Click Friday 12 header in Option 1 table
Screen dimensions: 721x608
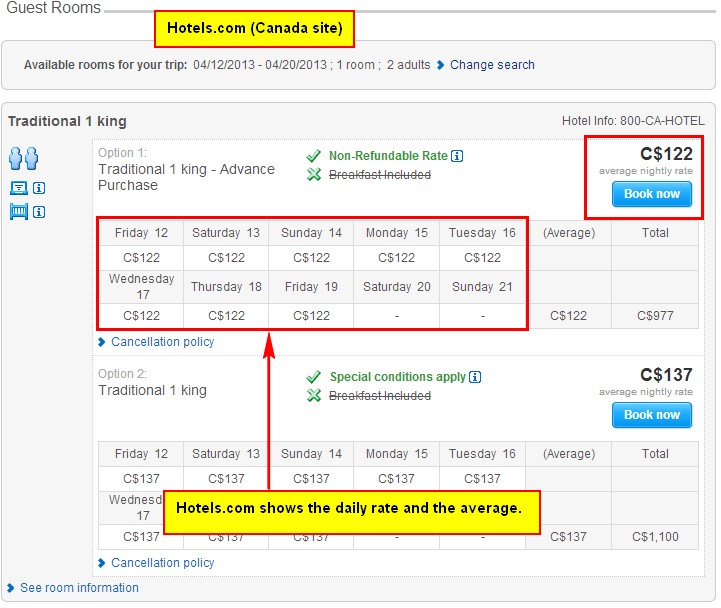141,233
